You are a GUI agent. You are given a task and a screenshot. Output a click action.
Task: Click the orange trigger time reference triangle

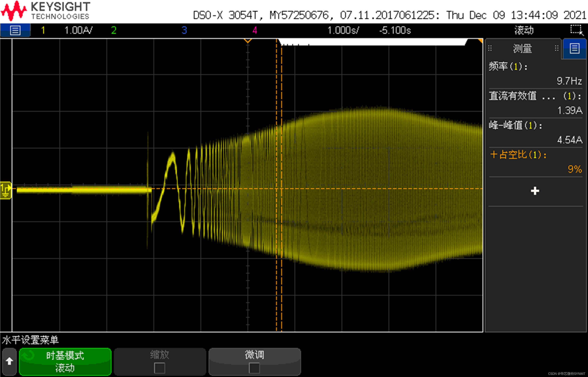point(248,41)
